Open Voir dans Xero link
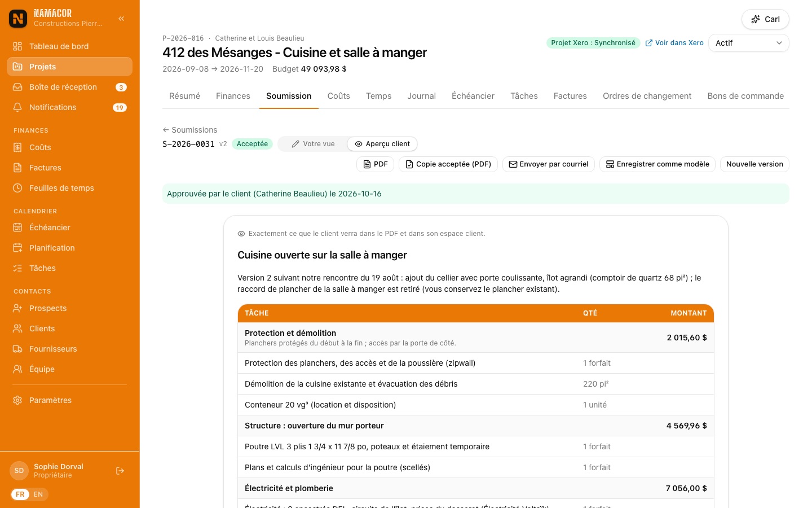The image size is (812, 508). 674,43
